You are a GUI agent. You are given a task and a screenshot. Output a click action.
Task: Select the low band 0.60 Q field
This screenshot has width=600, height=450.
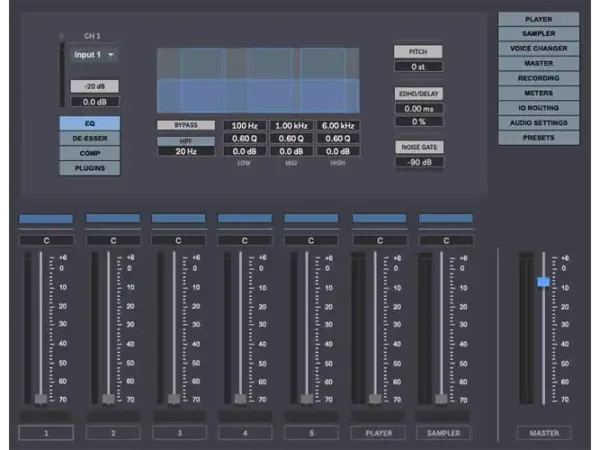click(245, 139)
